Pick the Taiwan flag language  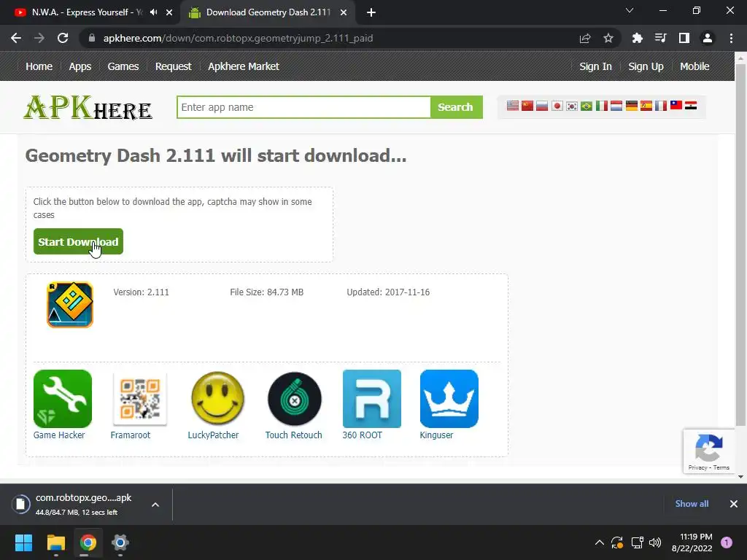click(x=676, y=106)
